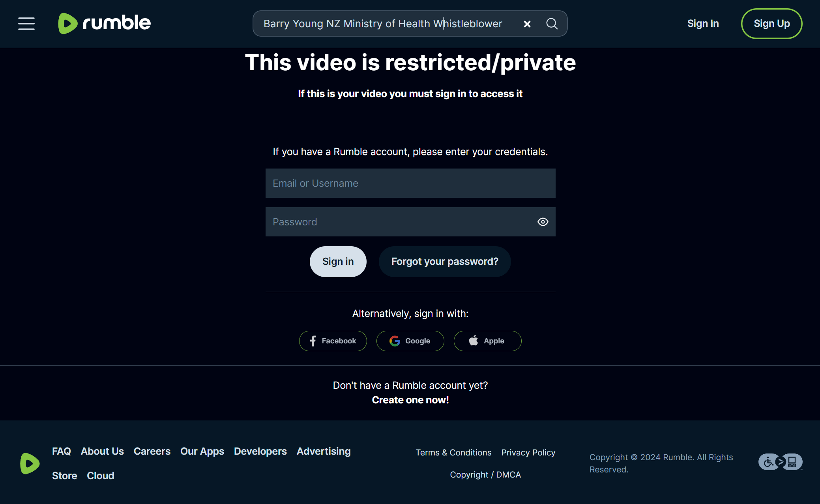Open the hamburger navigation menu

tap(26, 24)
